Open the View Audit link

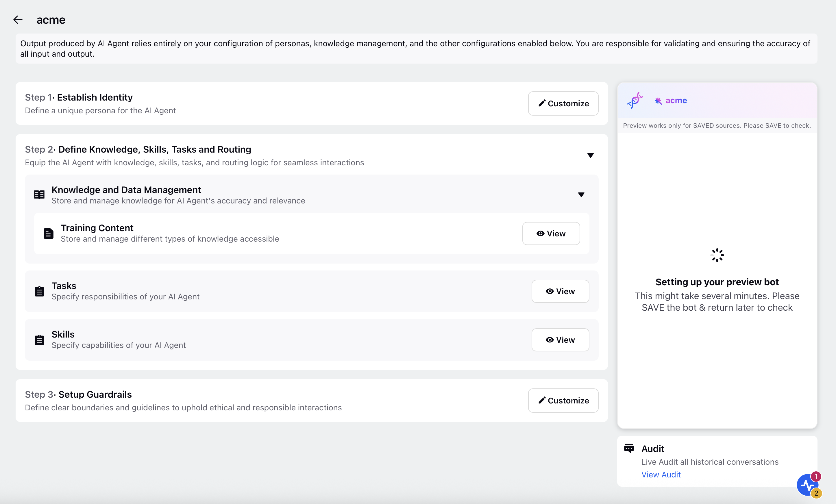coord(661,475)
